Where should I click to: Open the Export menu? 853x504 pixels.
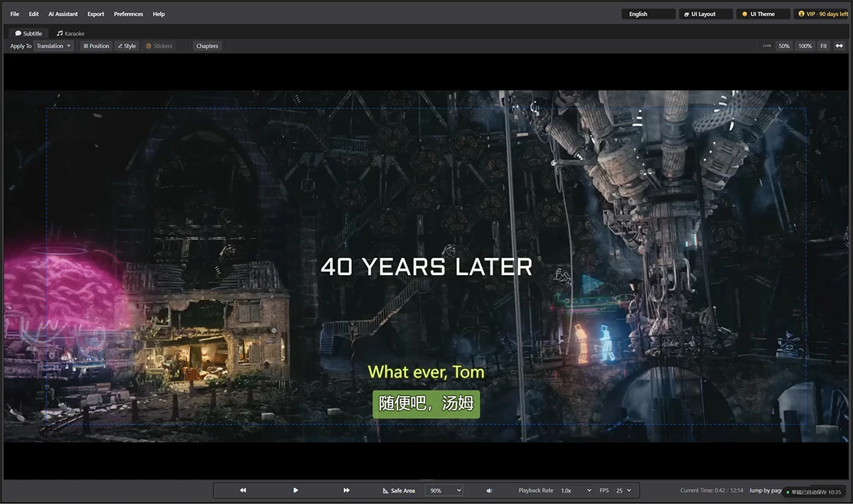(x=96, y=14)
